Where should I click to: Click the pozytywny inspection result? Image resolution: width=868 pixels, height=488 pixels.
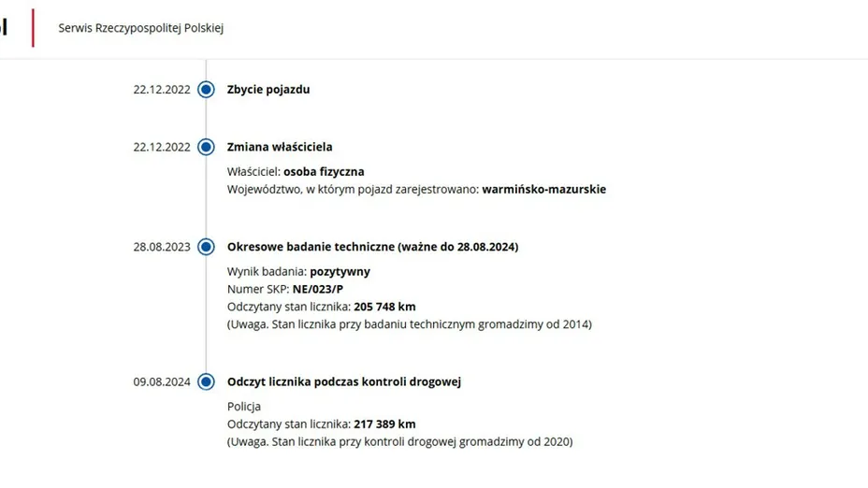340,271
